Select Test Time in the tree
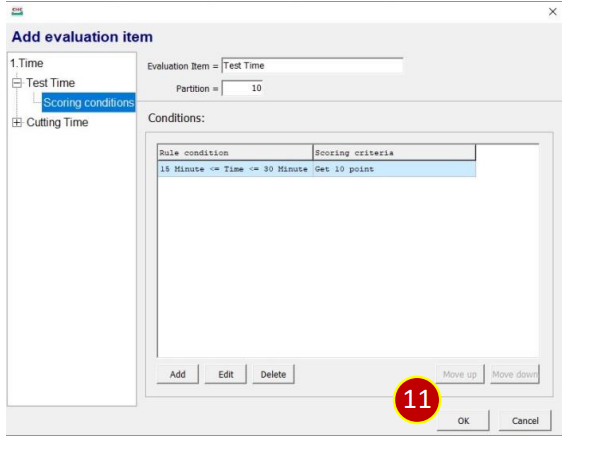Image resolution: width=596 pixels, height=457 pixels. (51, 83)
